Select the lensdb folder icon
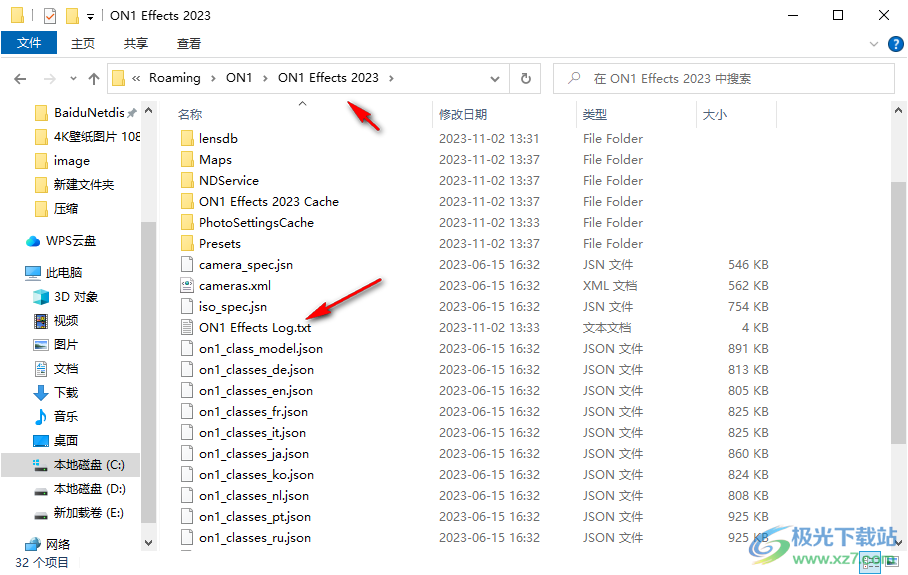The width and height of the screenshot is (908, 575). pos(187,138)
